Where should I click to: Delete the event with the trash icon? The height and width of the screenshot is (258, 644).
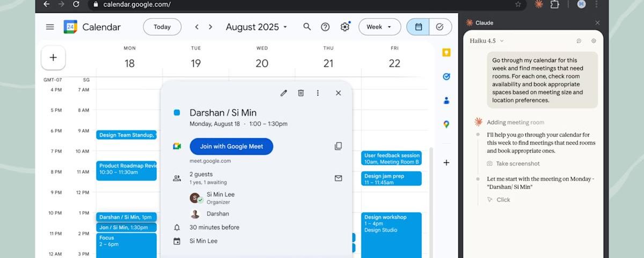[301, 93]
